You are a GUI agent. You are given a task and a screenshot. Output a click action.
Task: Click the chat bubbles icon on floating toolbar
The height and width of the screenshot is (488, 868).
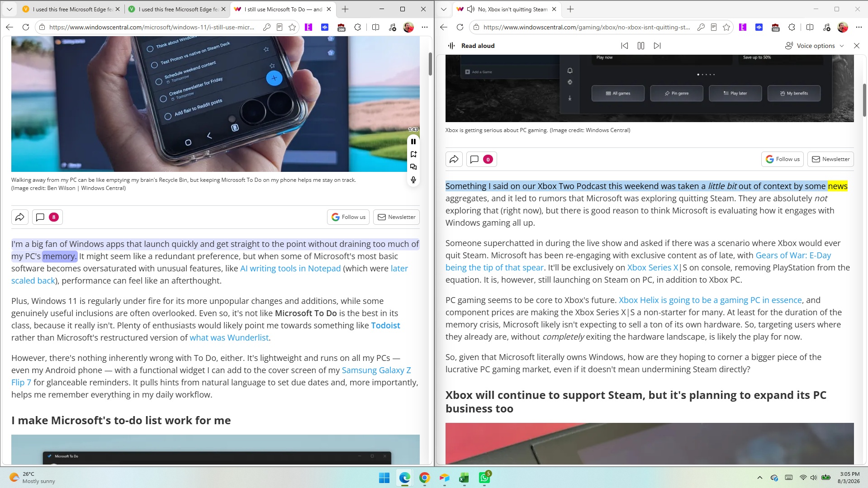tap(413, 167)
